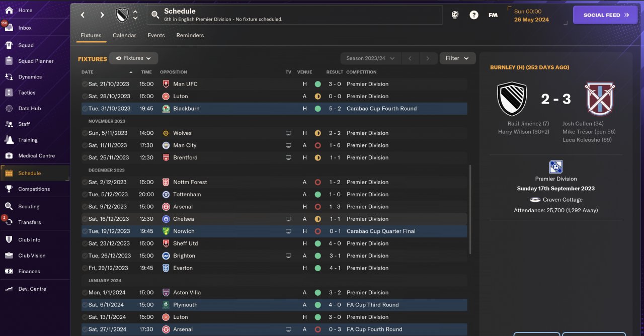This screenshot has width=644, height=336.
Task: Click the world globe icon
Action: tap(455, 15)
